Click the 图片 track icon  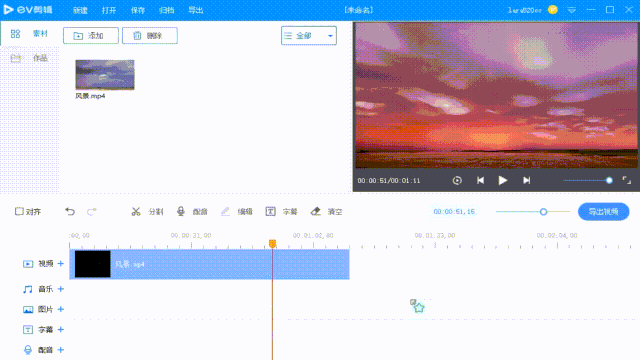point(28,310)
